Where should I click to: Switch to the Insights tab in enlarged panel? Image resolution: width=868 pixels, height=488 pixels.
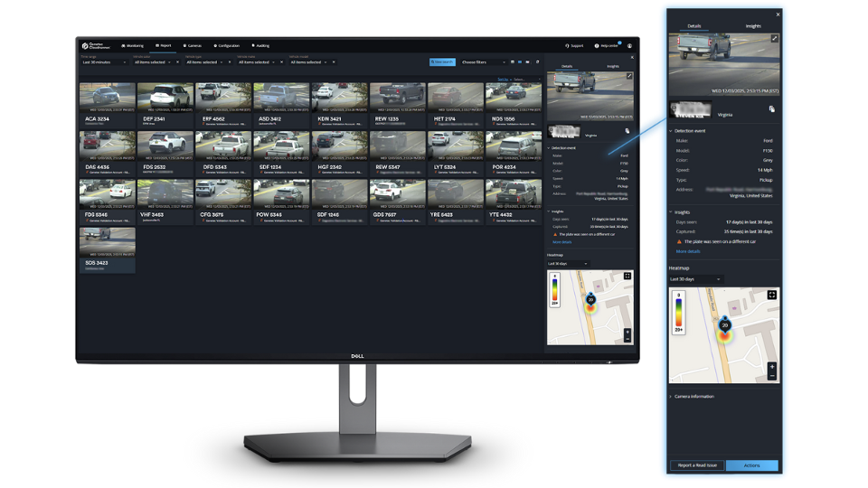(x=752, y=26)
